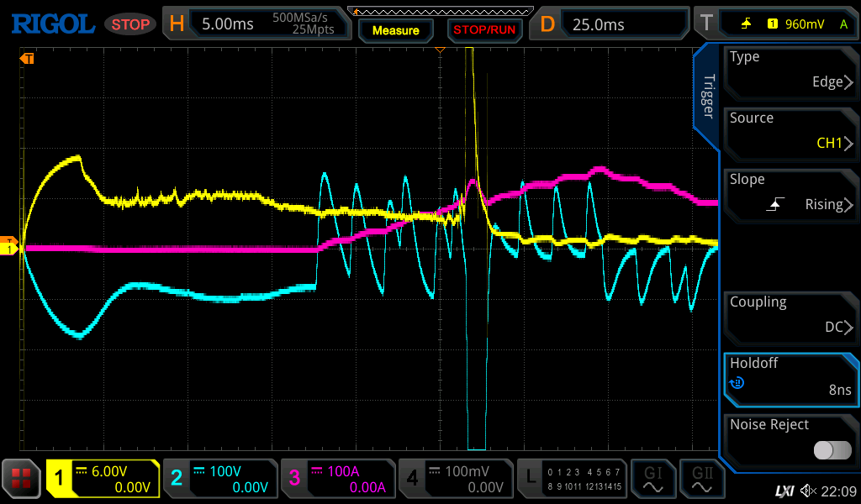The height and width of the screenshot is (504, 861).
Task: Enable channel 4 100mV trace
Action: coord(455,479)
